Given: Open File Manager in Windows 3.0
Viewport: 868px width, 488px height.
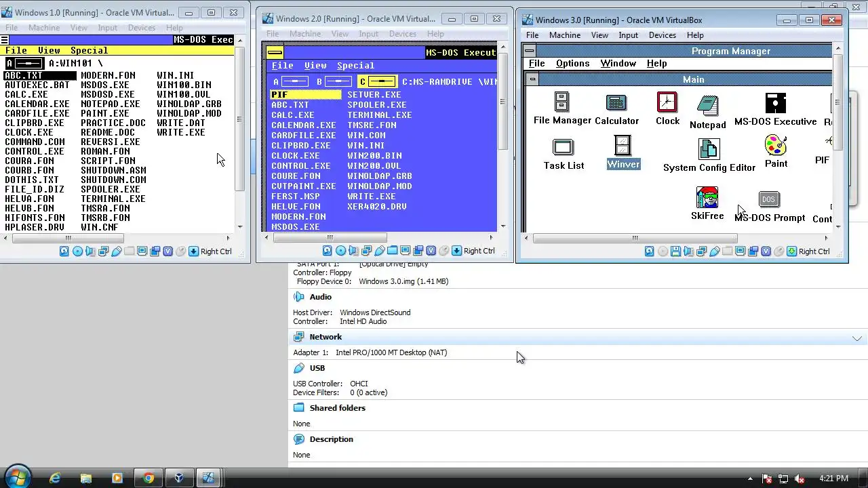Looking at the screenshot, I should (562, 109).
